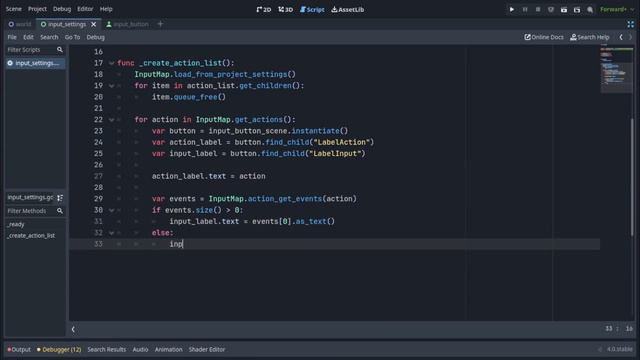Go to previous edited document arrow
Screen dimensions: 640x360
pyautogui.click(x=621, y=37)
